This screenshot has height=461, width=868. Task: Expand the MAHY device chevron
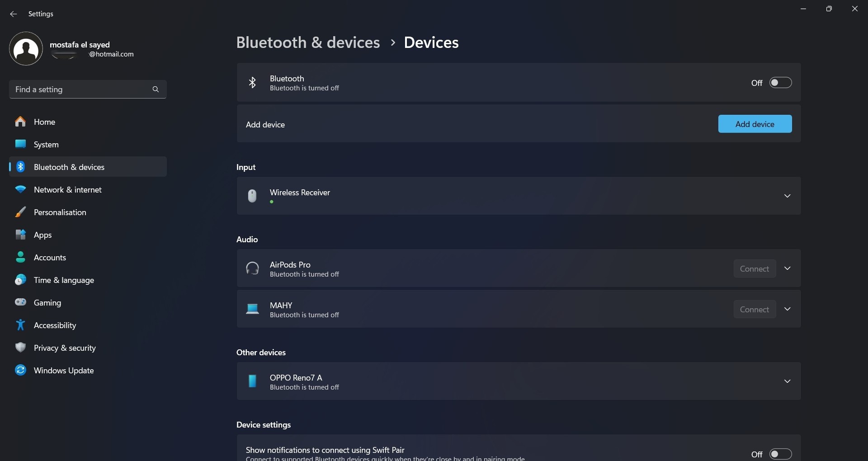coord(787,309)
